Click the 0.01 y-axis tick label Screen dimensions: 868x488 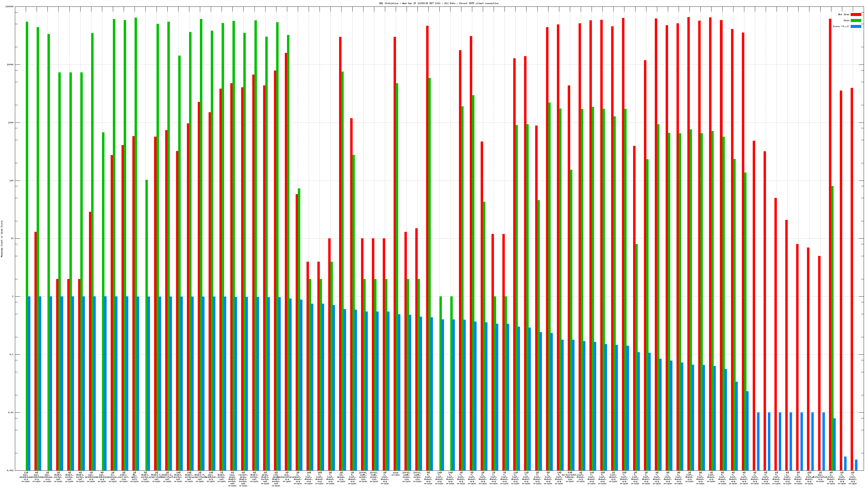click(x=11, y=413)
